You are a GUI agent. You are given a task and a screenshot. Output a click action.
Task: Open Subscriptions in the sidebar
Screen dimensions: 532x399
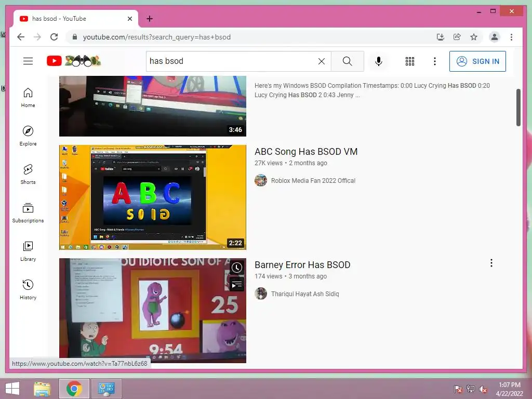pyautogui.click(x=28, y=212)
